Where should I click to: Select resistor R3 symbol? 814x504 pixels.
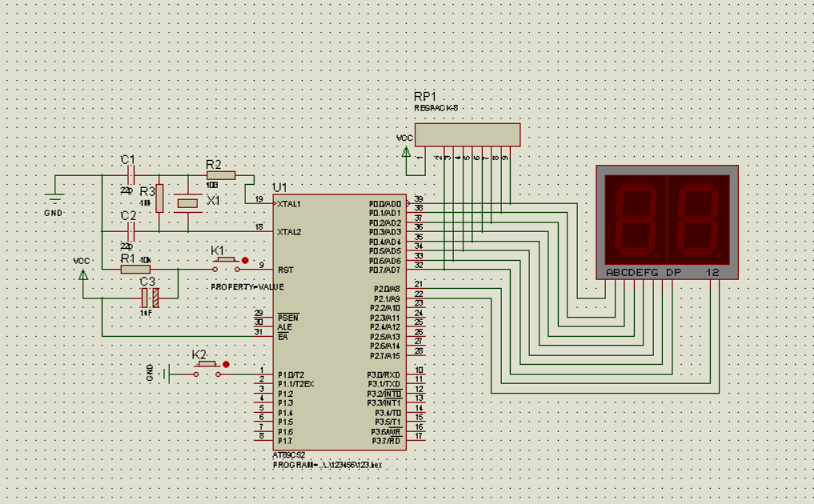pos(159,198)
